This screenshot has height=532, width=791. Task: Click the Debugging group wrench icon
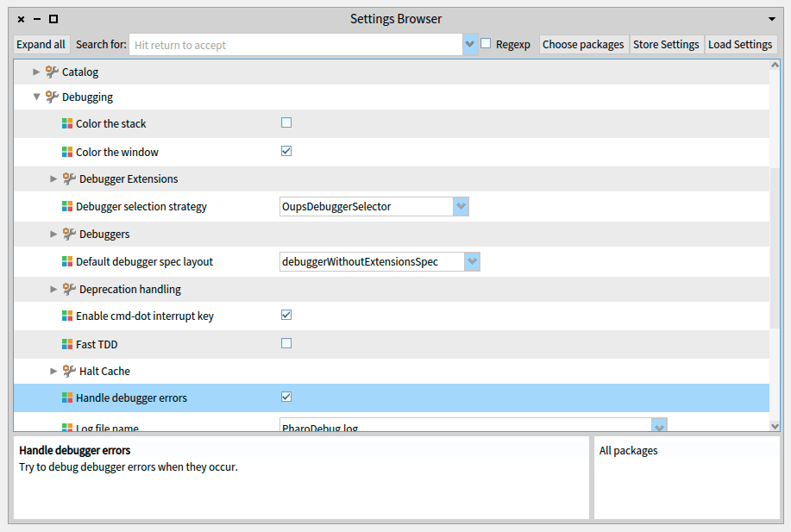pyautogui.click(x=52, y=97)
